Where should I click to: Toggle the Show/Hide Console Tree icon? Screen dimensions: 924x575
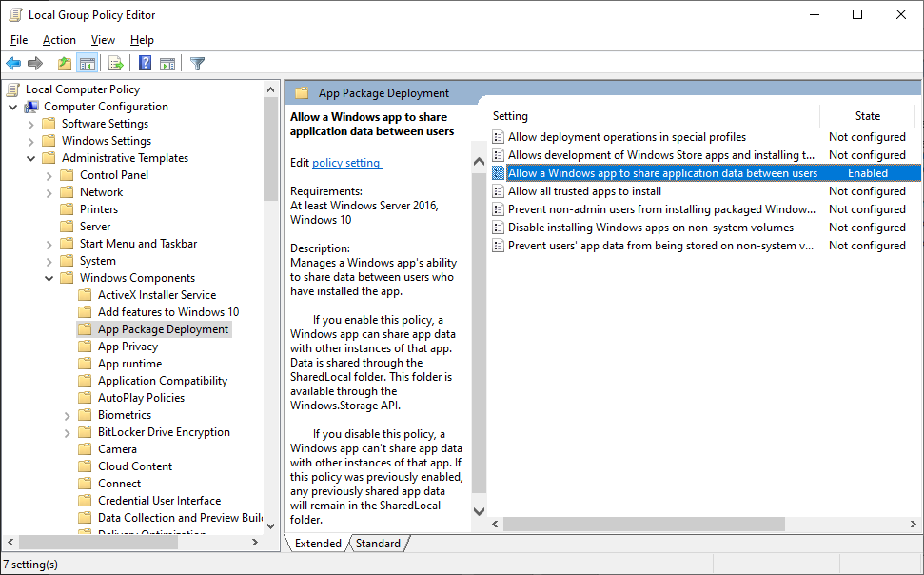(x=88, y=64)
